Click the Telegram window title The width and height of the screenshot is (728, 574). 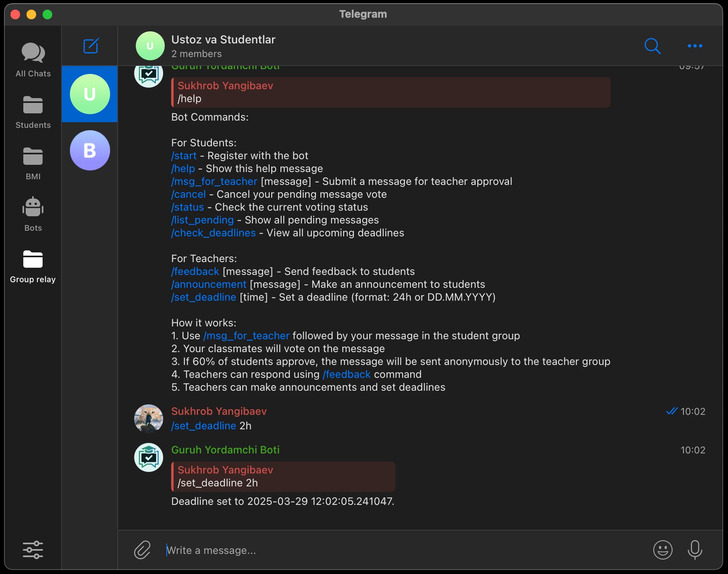coord(363,14)
